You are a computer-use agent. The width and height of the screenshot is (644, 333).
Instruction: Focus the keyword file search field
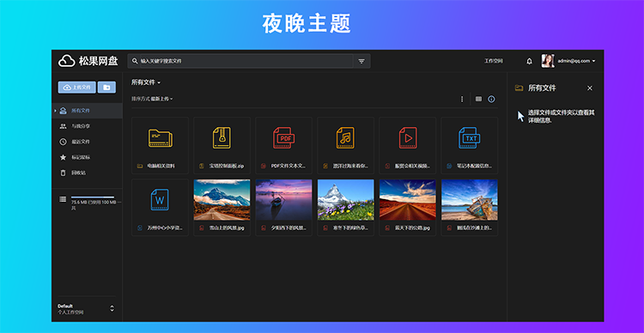click(x=246, y=61)
